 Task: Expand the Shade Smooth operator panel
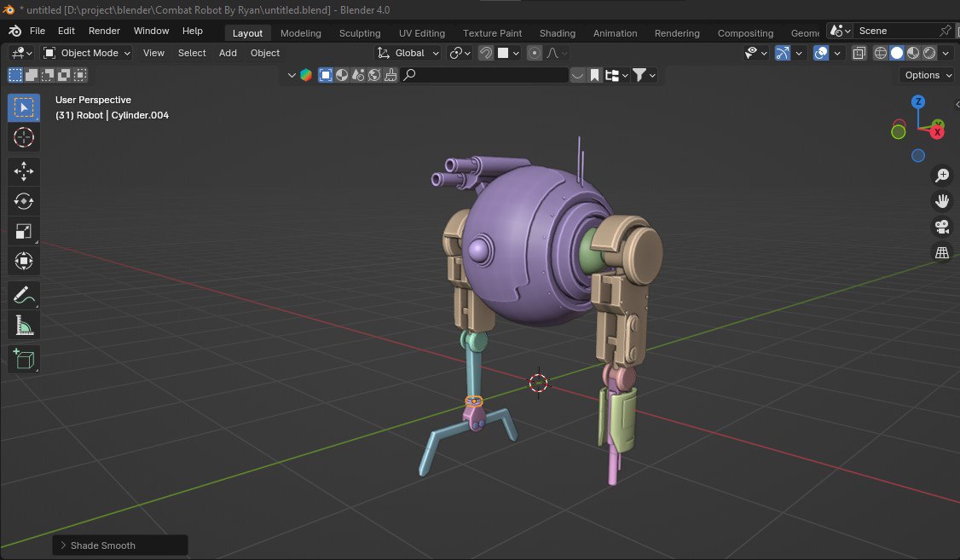pos(120,546)
